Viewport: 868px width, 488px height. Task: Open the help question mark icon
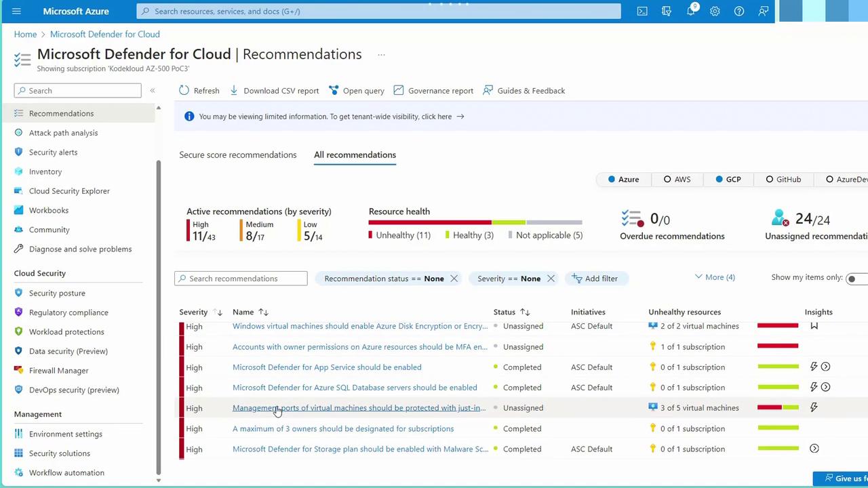pyautogui.click(x=739, y=12)
